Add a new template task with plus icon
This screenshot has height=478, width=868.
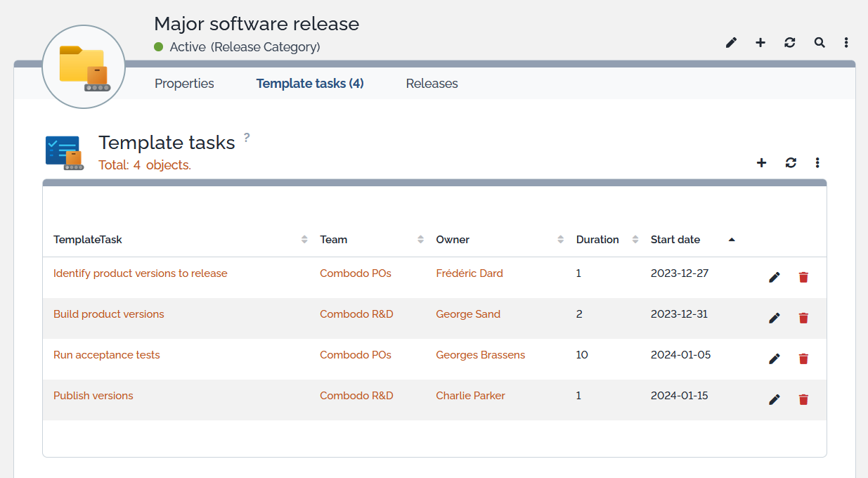pos(761,163)
